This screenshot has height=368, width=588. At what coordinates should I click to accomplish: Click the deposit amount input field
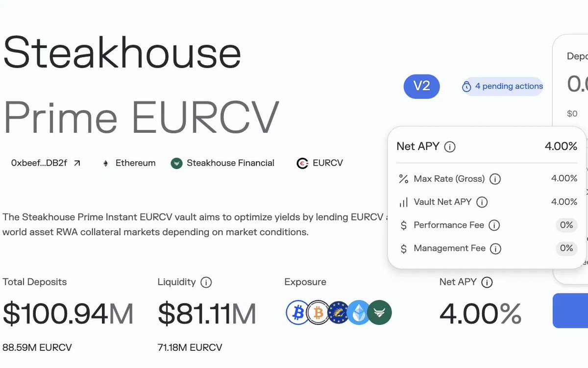[577, 84]
